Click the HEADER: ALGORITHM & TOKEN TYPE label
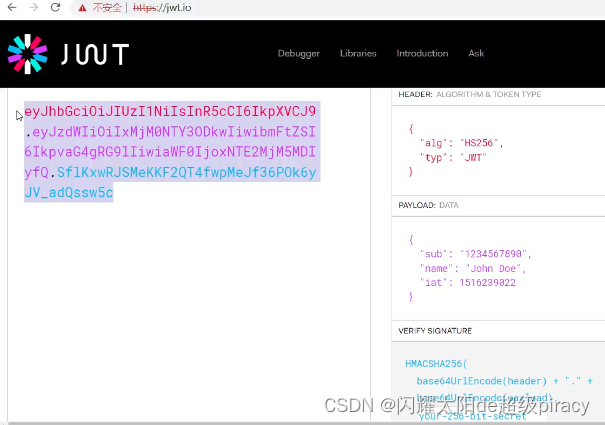 coord(470,94)
